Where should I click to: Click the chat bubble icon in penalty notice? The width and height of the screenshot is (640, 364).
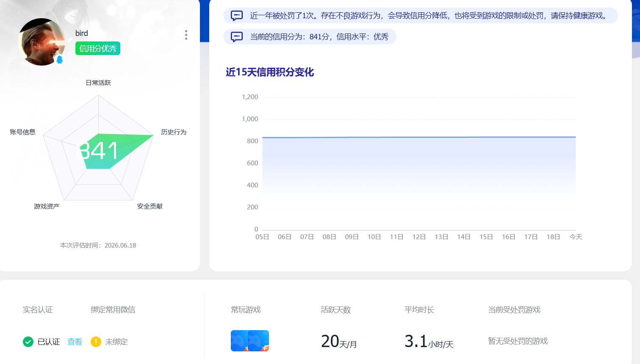(x=237, y=16)
